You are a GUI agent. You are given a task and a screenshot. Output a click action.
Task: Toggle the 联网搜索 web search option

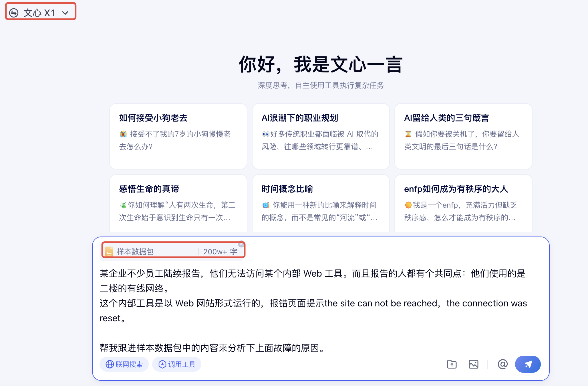click(x=124, y=364)
